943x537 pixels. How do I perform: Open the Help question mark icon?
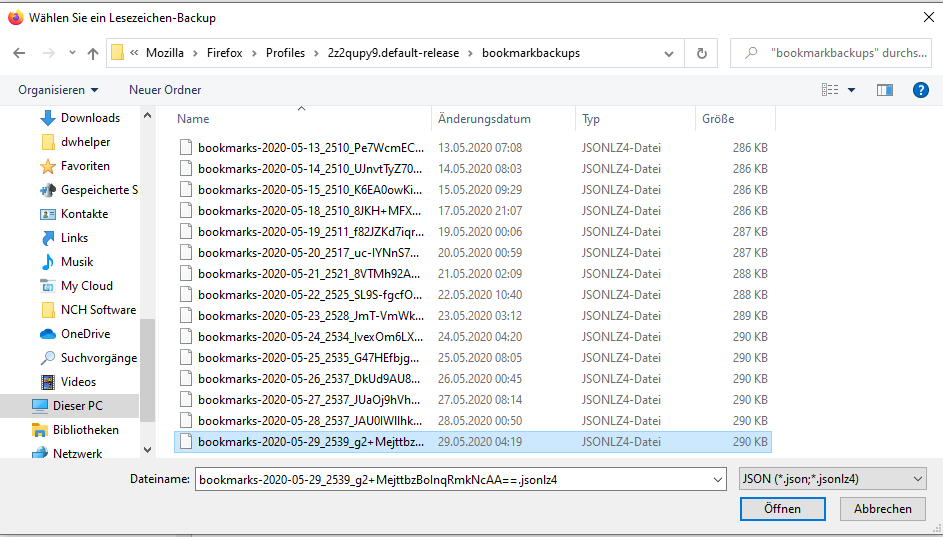point(921,90)
